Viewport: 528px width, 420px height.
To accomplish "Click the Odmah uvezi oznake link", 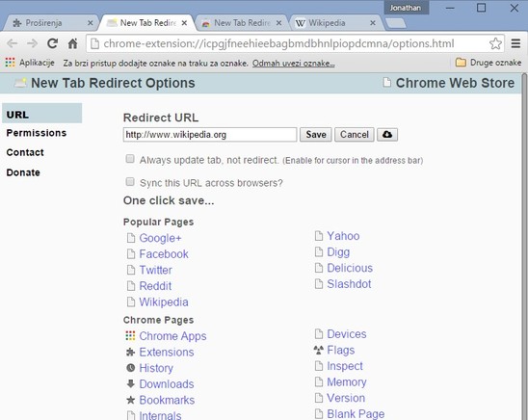I will (x=293, y=63).
